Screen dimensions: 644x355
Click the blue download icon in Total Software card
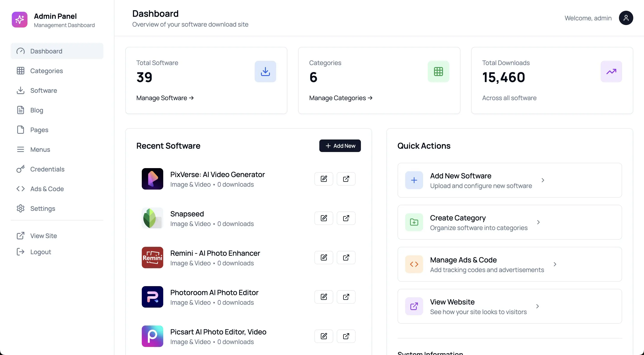(x=265, y=72)
